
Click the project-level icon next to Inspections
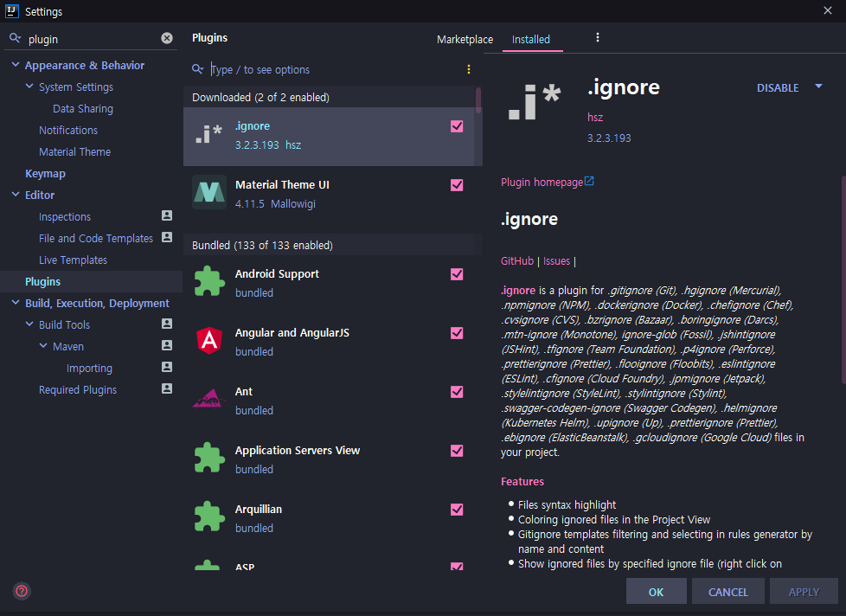(167, 215)
